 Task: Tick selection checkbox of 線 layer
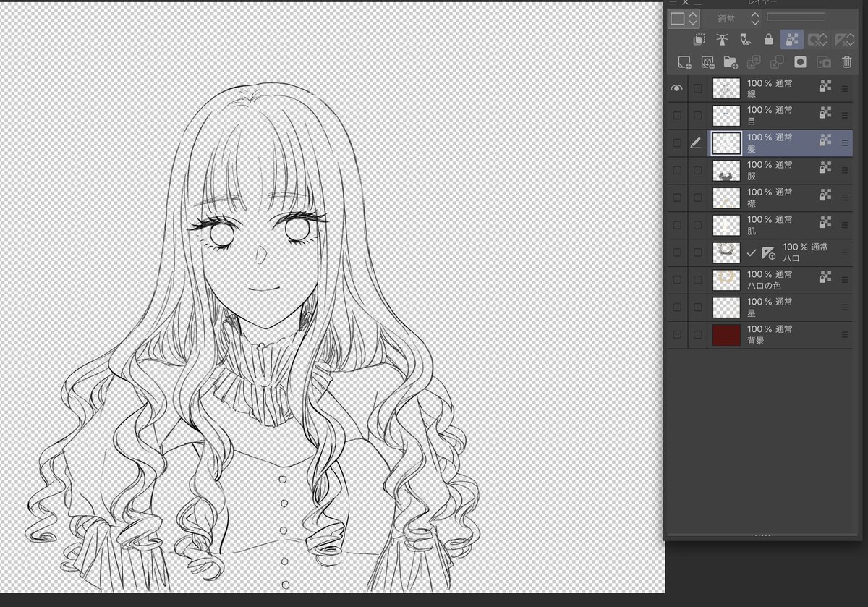(697, 88)
